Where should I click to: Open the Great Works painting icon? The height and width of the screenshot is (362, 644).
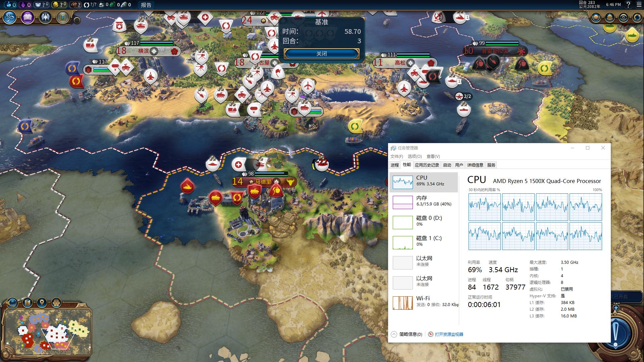pyautogui.click(x=62, y=17)
